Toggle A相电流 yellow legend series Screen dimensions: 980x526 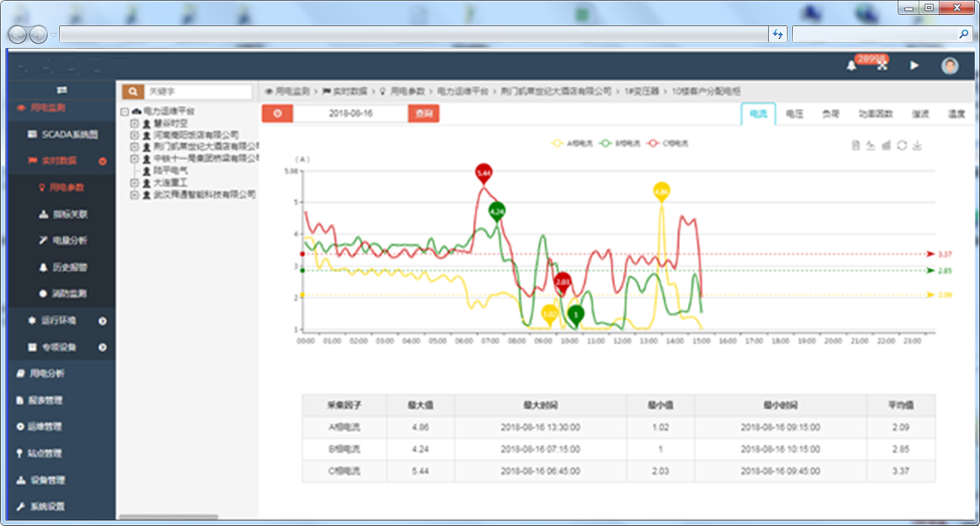pos(571,142)
